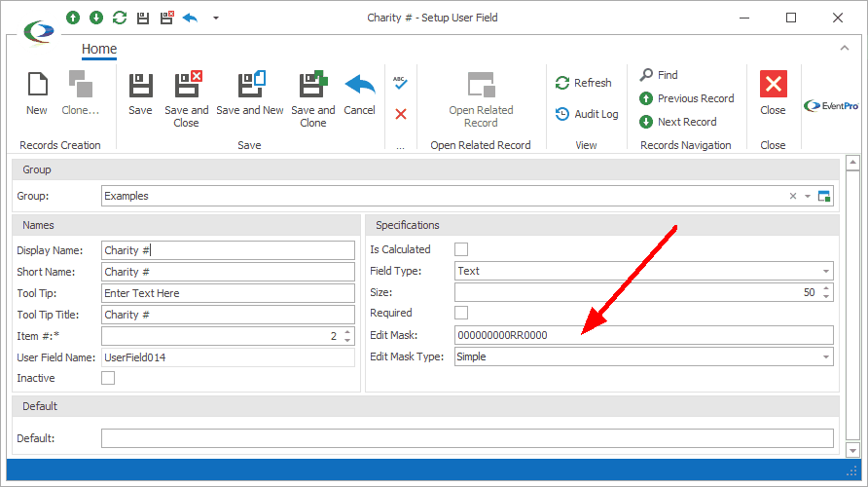Click the User Field Name field
This screenshot has width=868, height=487.
[228, 357]
